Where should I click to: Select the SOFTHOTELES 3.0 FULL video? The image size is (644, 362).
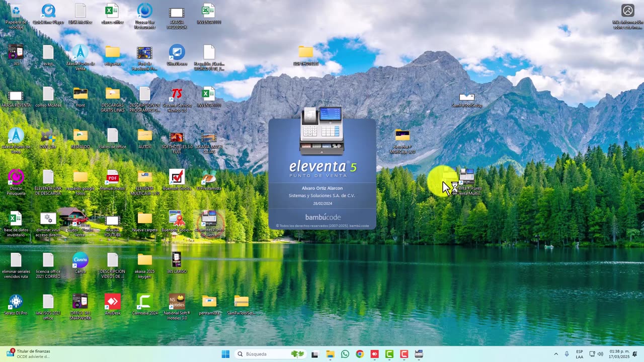coord(177,142)
